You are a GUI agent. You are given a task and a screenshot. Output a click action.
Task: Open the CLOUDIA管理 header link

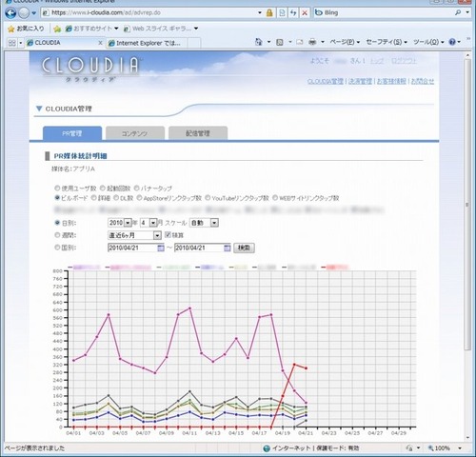point(326,81)
